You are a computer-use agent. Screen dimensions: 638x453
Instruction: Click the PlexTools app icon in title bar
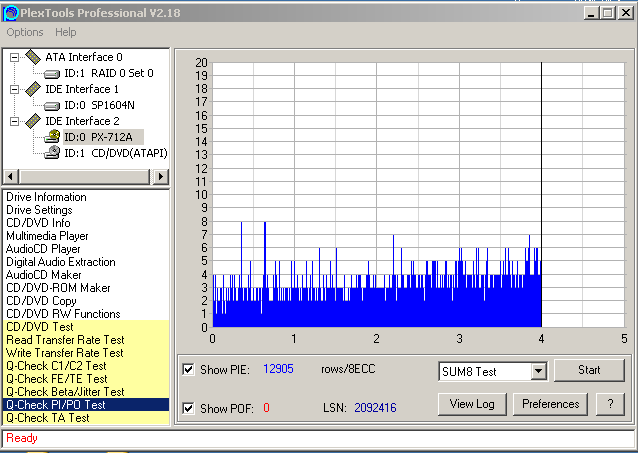coord(10,10)
